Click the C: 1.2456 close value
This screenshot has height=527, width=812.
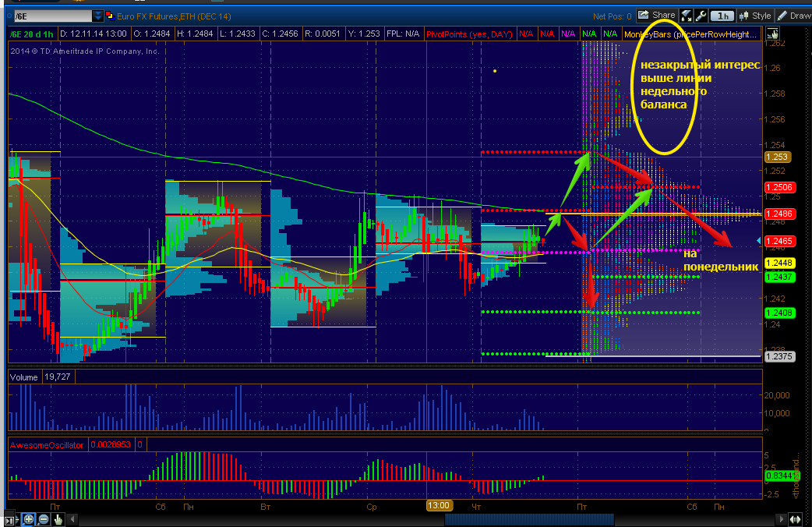click(281, 34)
